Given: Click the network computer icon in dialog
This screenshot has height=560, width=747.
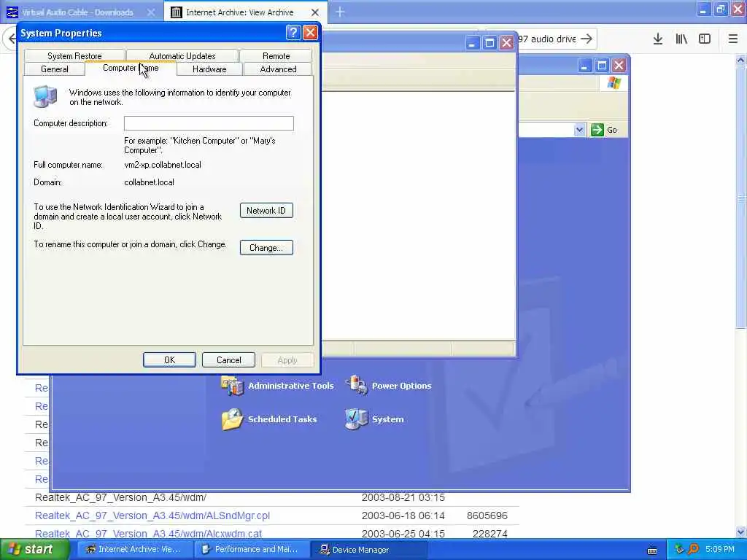Looking at the screenshot, I should tap(45, 96).
